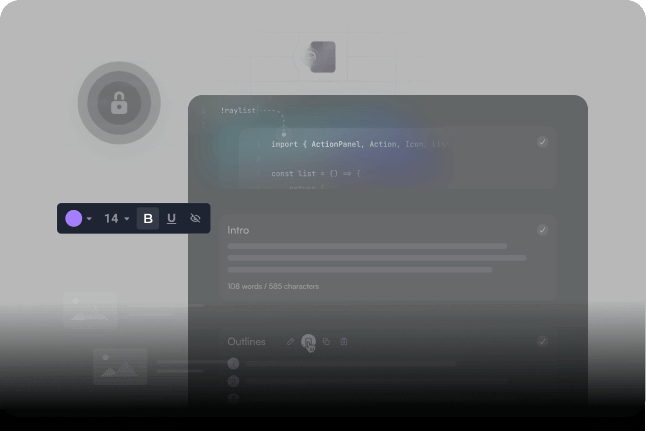
Task: Click the lower image thumbnail placeholder
Action: 120,366
